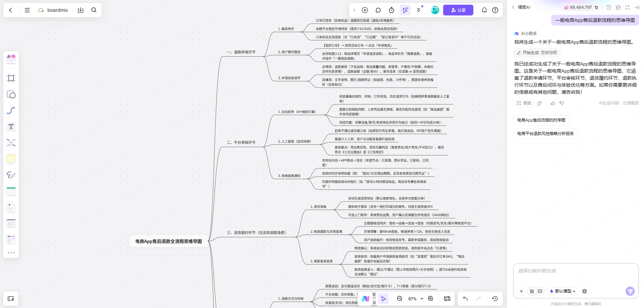
Task: Add a Sticky note from the sidebar
Action: coord(11,159)
